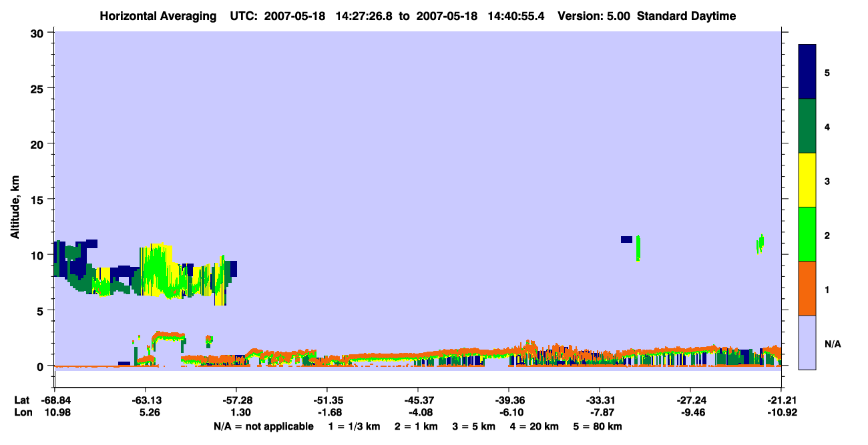This screenshot has width=868, height=445.
Task: Click the small dark blue block near 11 km
Action: (626, 240)
